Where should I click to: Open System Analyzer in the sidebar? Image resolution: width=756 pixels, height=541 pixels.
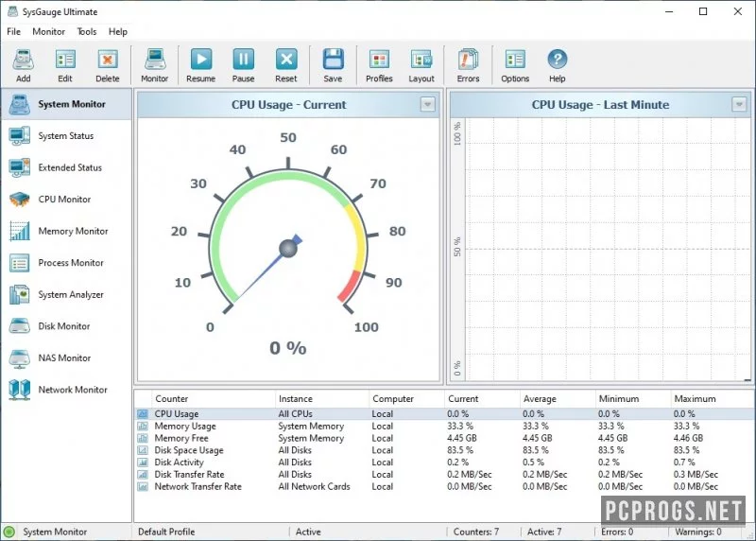click(66, 294)
